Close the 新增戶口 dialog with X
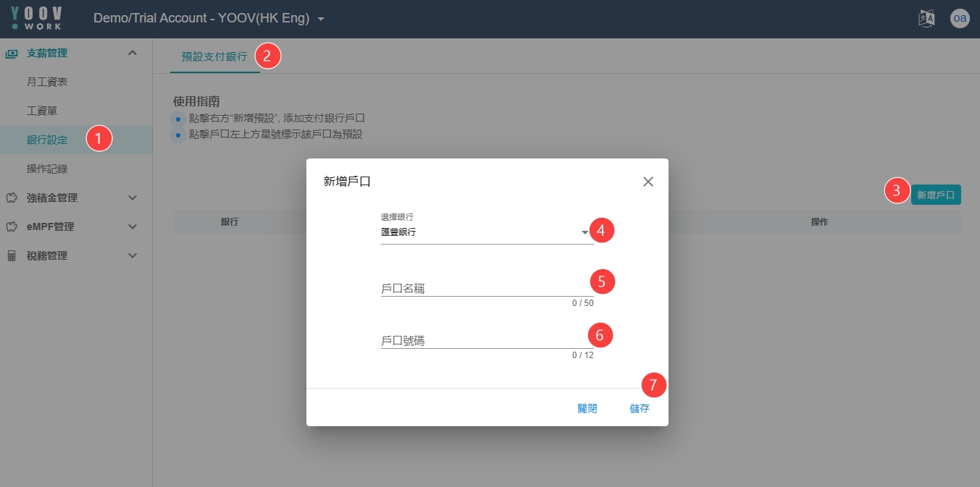 pyautogui.click(x=648, y=182)
